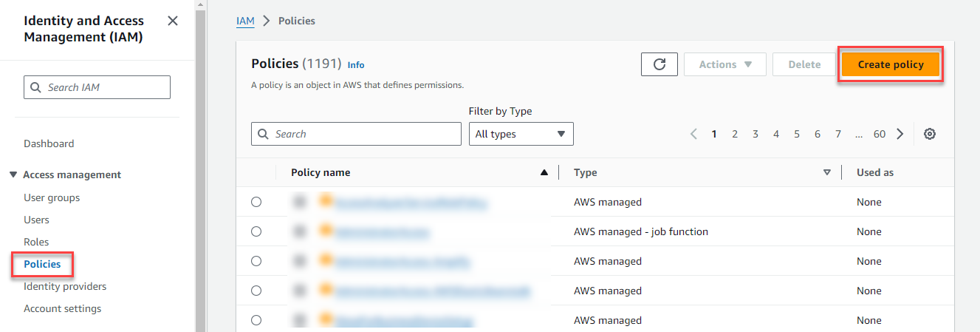980x332 pixels.
Task: Click the IAM breadcrumb link
Action: click(245, 21)
